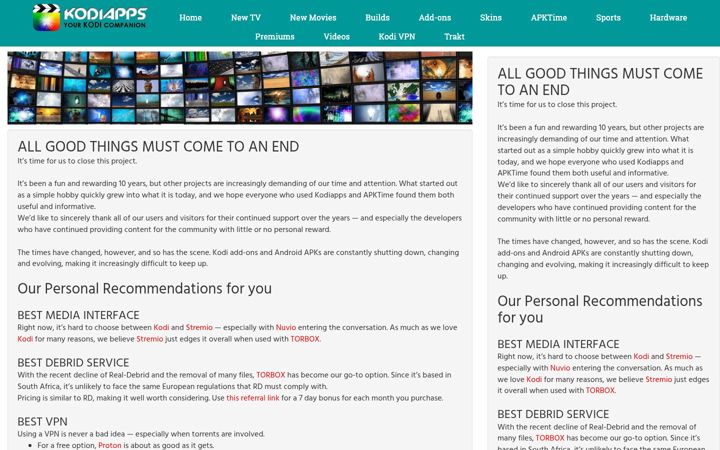Open Trakt navigation link
This screenshot has width=720, height=450.
pos(454,37)
